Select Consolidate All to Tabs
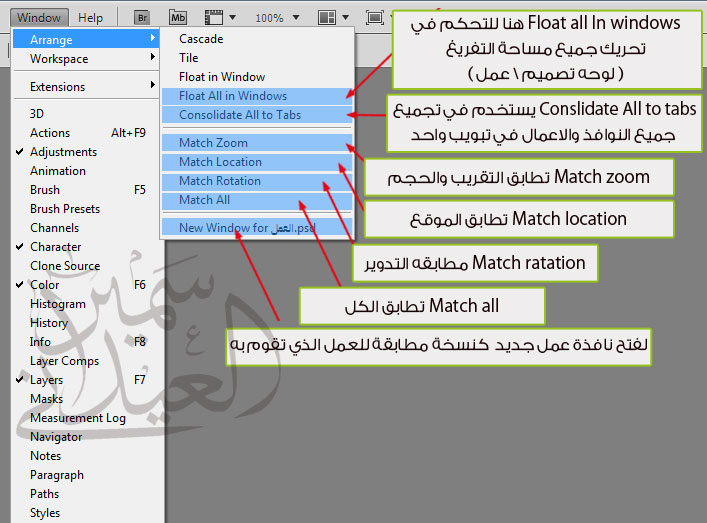The image size is (707, 523). [257, 115]
